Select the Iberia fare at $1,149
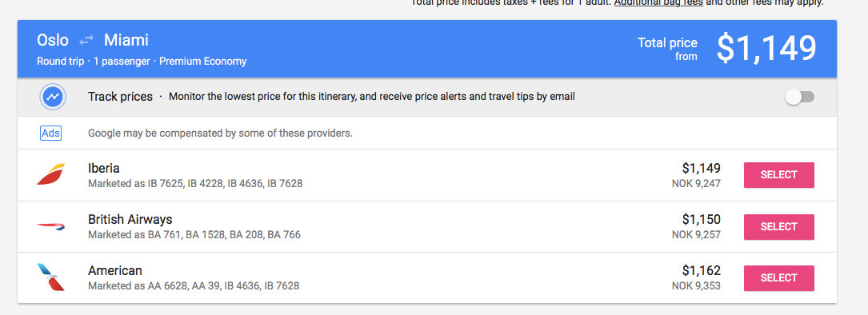Screen dimensions: 868x315 [779, 175]
